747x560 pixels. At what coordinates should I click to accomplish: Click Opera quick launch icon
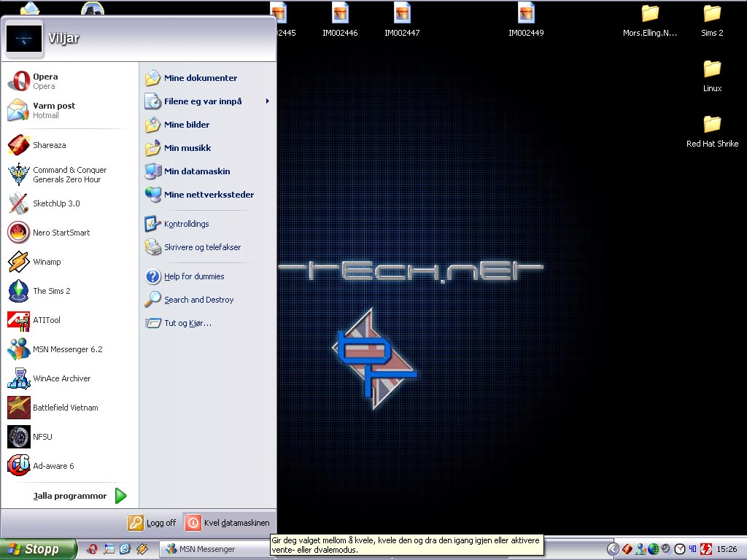(x=93, y=549)
